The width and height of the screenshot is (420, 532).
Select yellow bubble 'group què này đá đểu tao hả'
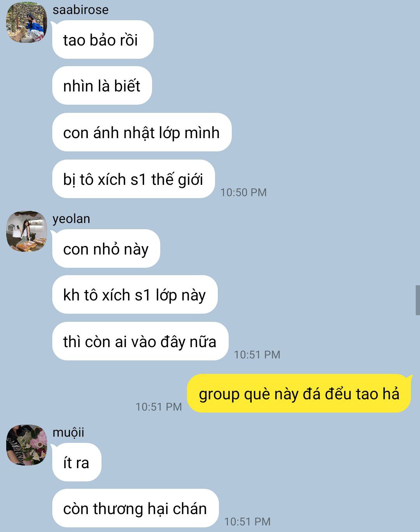pos(299,393)
